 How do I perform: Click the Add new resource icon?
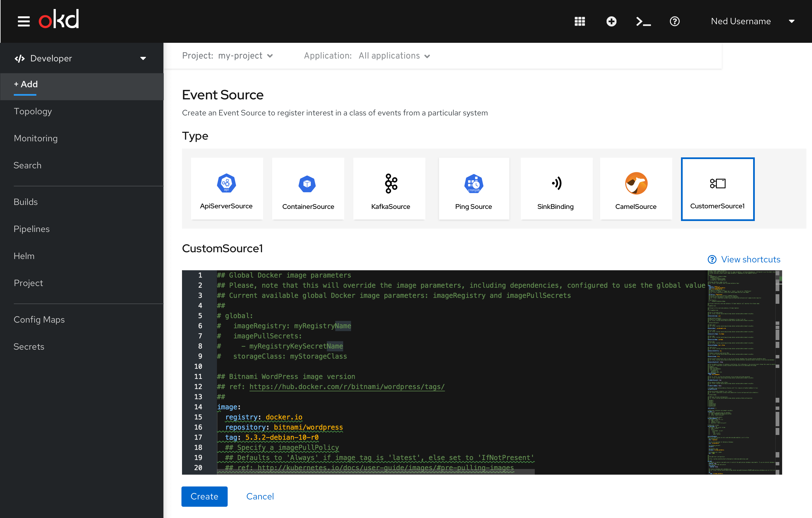611,21
